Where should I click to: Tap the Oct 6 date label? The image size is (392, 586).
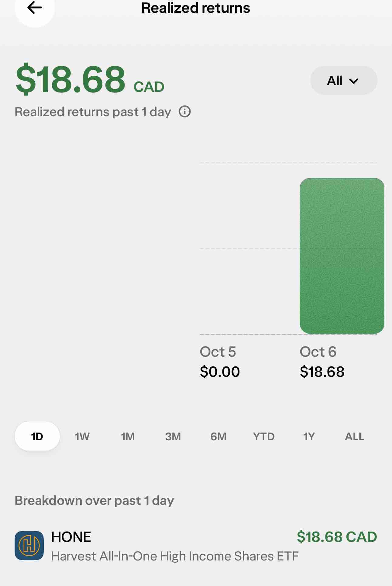(318, 352)
